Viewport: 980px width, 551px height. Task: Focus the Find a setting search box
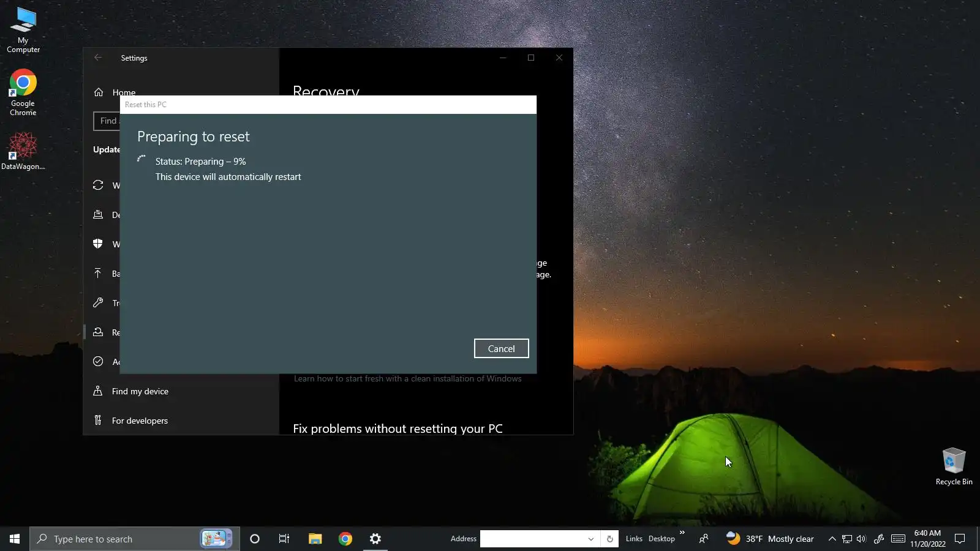(x=107, y=121)
